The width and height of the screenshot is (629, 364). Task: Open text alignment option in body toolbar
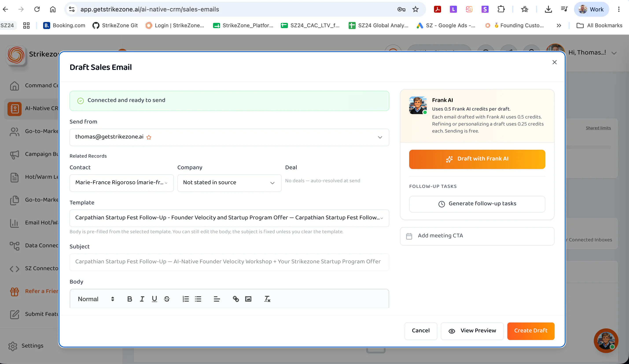tap(217, 299)
